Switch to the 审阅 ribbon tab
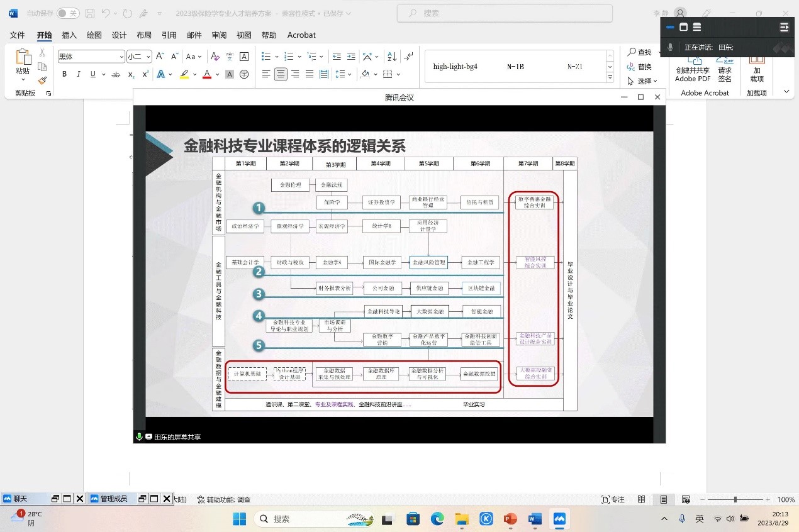The image size is (799, 532). (219, 35)
